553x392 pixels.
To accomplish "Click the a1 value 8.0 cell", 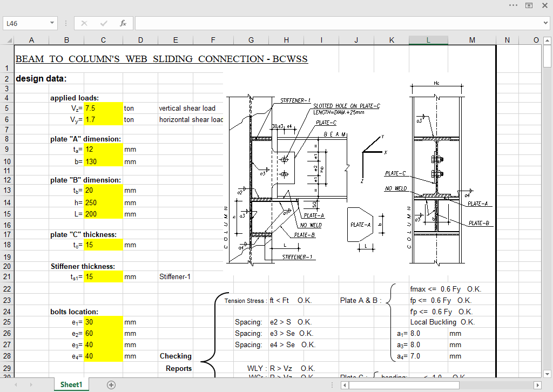I will point(428,334).
